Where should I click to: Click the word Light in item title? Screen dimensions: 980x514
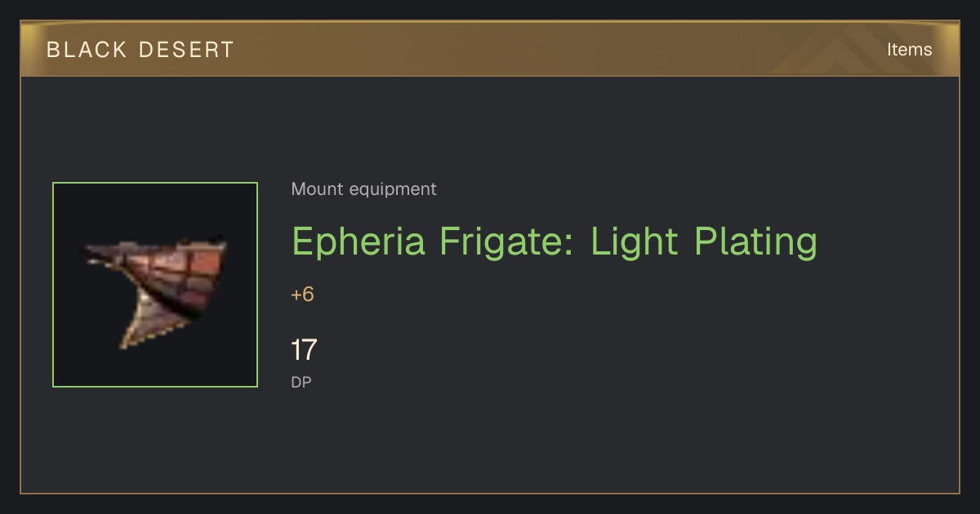(x=635, y=242)
